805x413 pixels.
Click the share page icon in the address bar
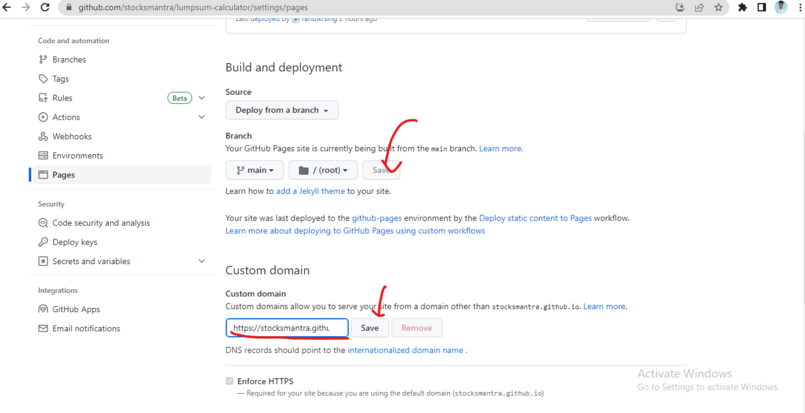(699, 8)
